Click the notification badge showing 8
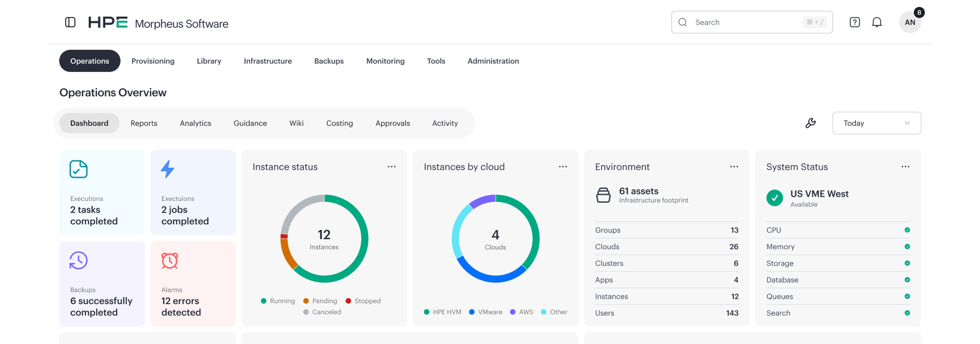The image size is (980, 344). (919, 12)
